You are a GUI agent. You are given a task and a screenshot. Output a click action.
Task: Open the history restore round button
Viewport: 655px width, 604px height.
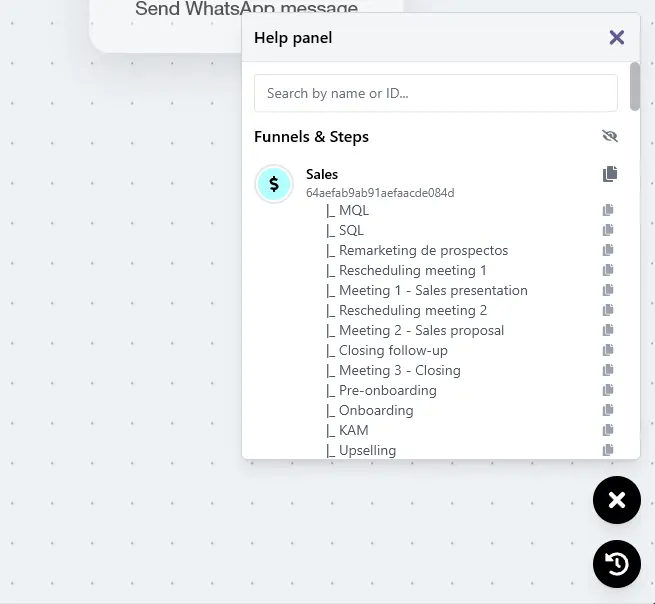click(x=617, y=564)
